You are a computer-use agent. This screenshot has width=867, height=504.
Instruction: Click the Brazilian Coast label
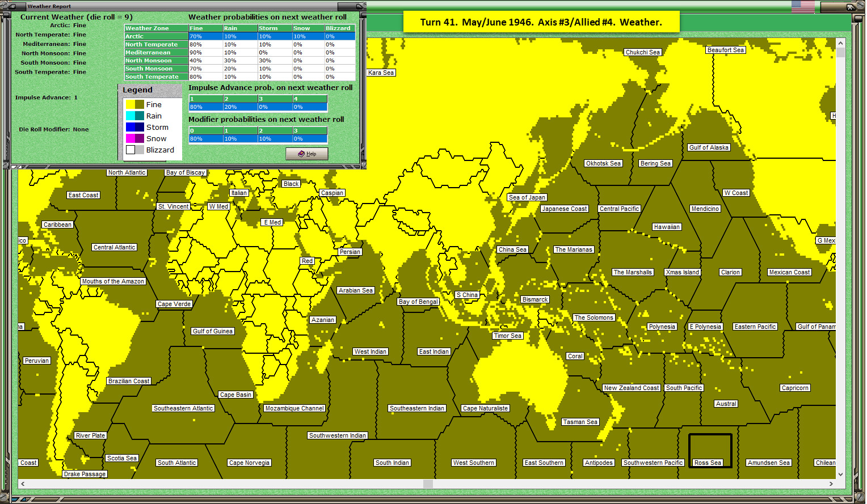pos(129,381)
